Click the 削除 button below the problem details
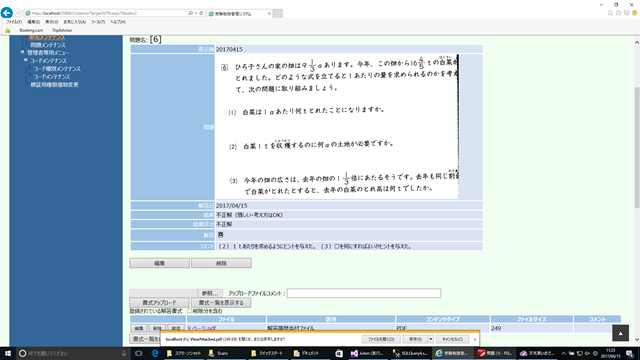Viewport: 640px width, 360px height. point(221,263)
